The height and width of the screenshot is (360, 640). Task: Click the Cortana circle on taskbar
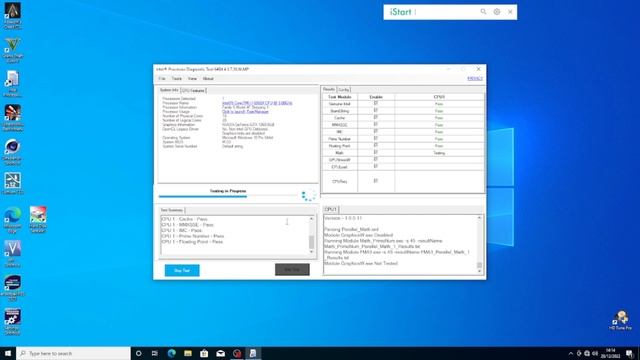[x=138, y=353]
